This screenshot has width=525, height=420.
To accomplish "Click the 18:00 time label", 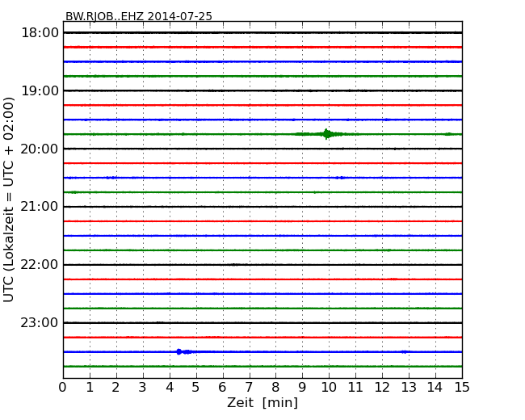I will [40, 33].
